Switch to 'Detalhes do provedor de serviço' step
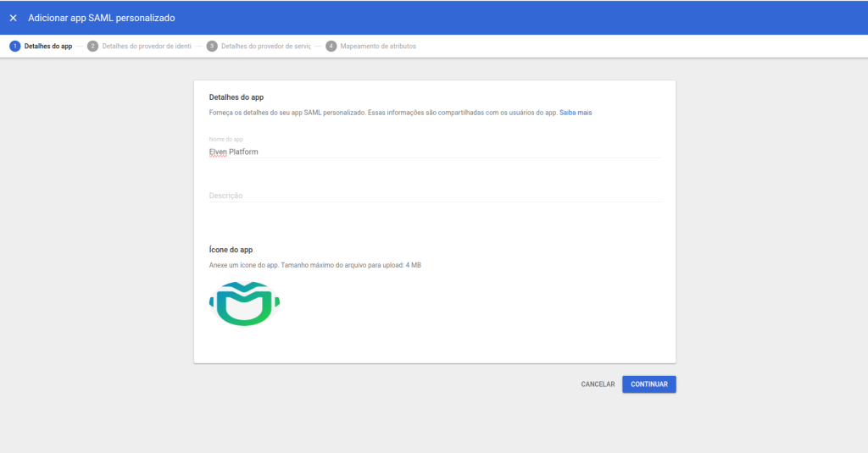Viewport: 868px width, 453px height. (265, 46)
